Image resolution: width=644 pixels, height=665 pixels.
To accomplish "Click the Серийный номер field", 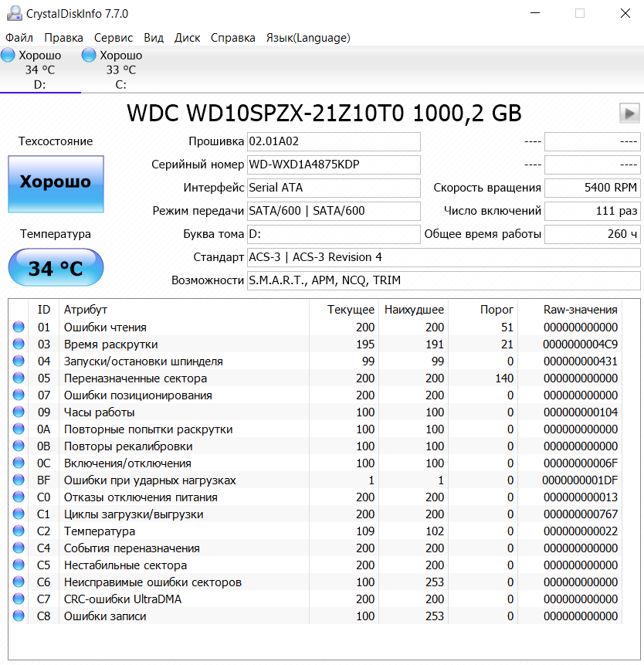I will (x=334, y=165).
